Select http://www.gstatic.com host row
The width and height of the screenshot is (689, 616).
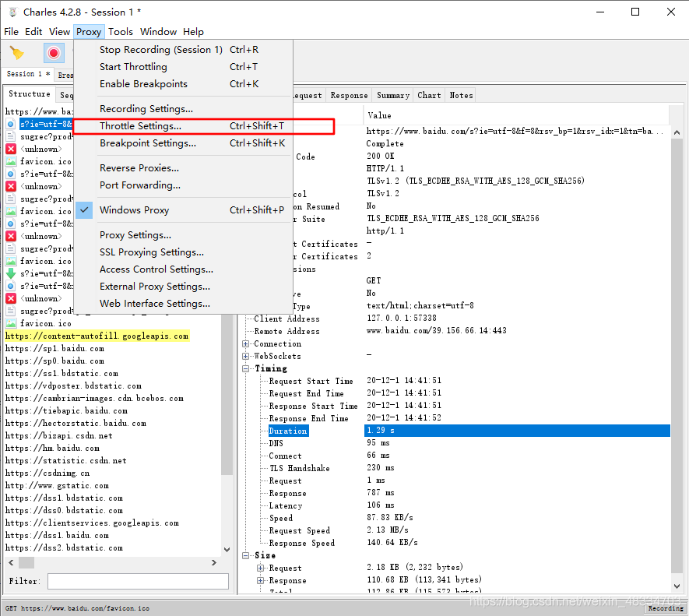pyautogui.click(x=57, y=486)
